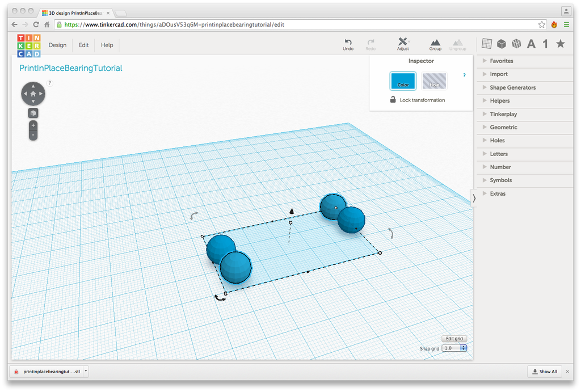Collapse the right shapes sidebar
Viewport: 581px width, 392px height.
point(474,199)
